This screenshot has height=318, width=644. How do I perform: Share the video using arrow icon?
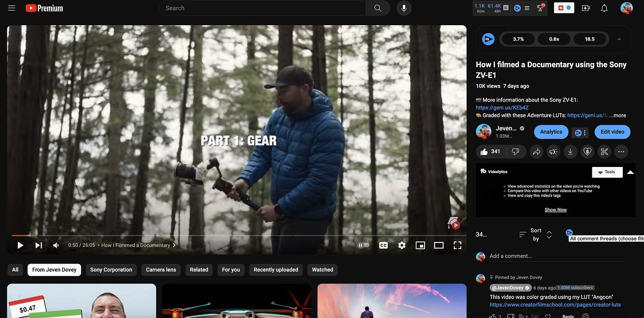537,151
